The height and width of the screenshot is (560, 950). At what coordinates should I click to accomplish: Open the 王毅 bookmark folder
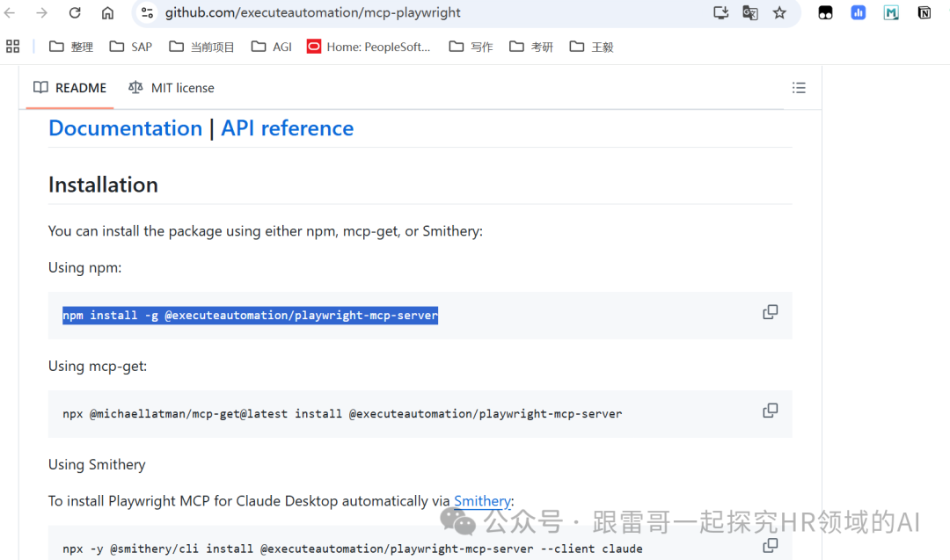tap(591, 47)
